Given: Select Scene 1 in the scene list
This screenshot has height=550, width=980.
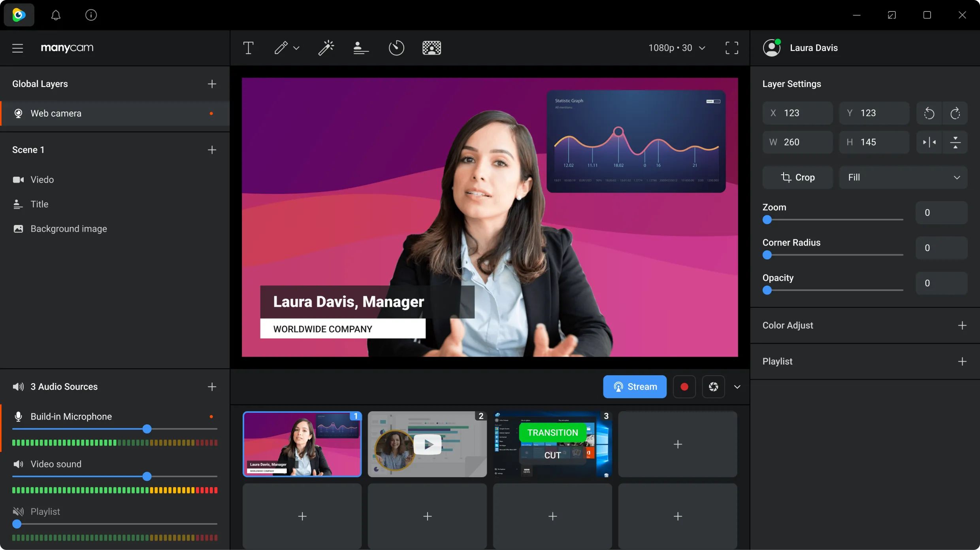Looking at the screenshot, I should click(x=28, y=149).
